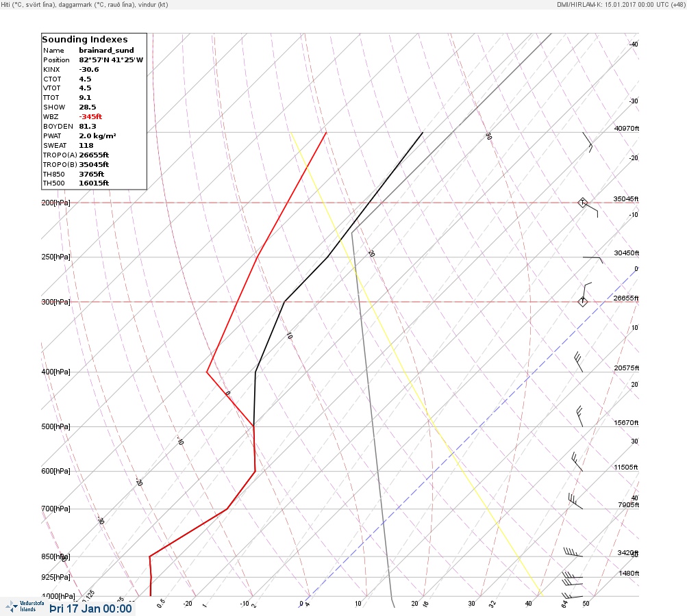Click the 'Þri 17 Jan 00:00' date stamp
687x616 pixels.
[90, 608]
